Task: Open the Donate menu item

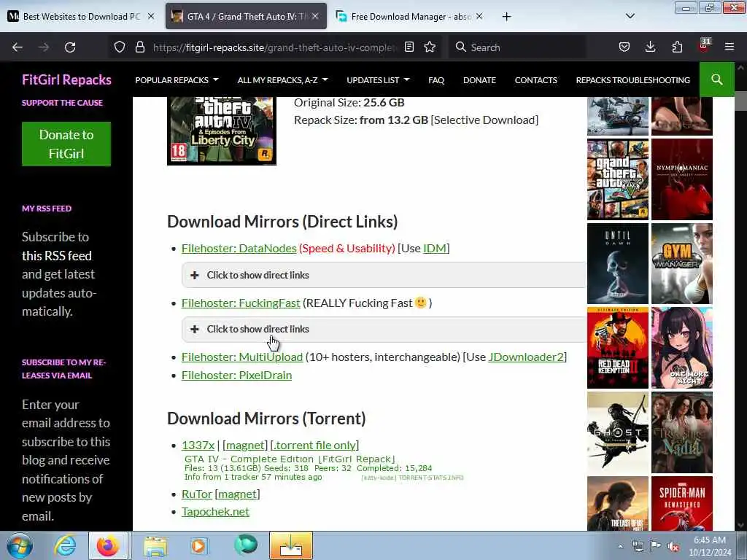Action: [x=479, y=80]
